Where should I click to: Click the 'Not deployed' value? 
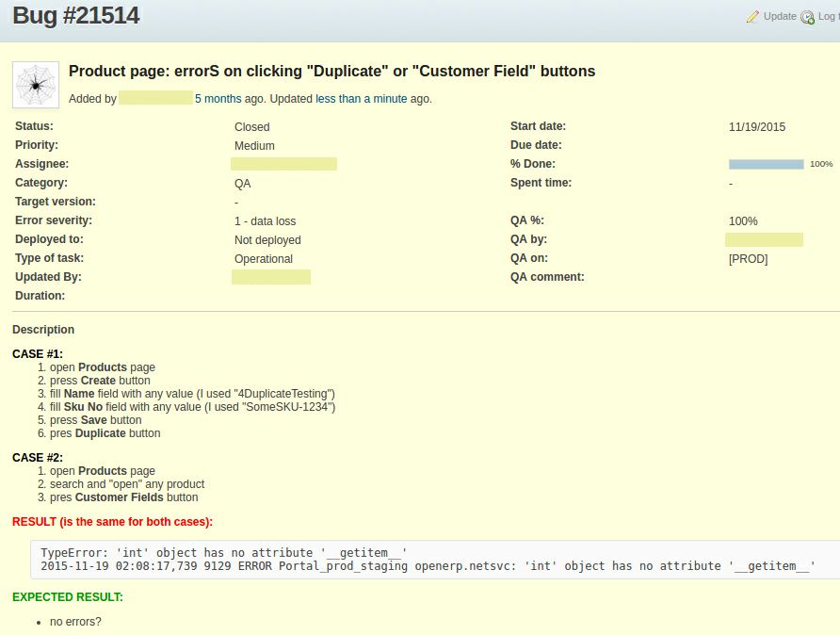(x=267, y=240)
